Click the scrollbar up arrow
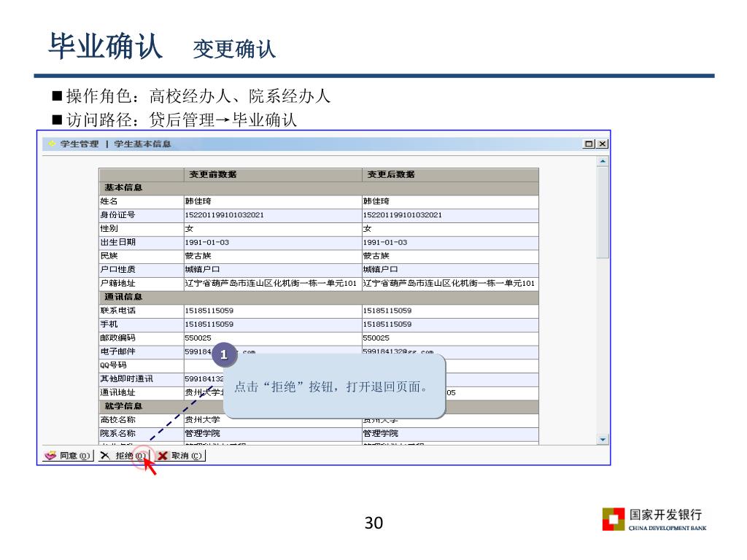 [x=603, y=161]
